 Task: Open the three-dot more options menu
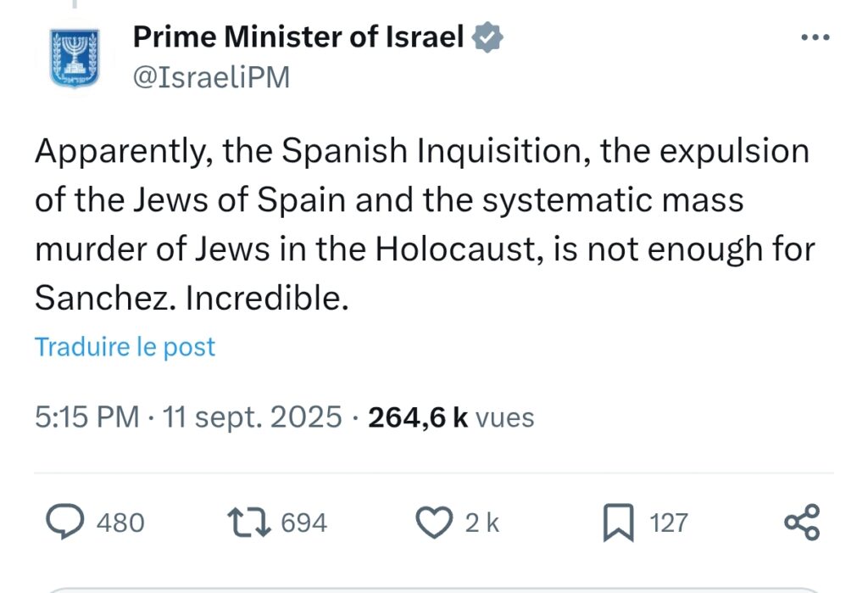point(815,38)
